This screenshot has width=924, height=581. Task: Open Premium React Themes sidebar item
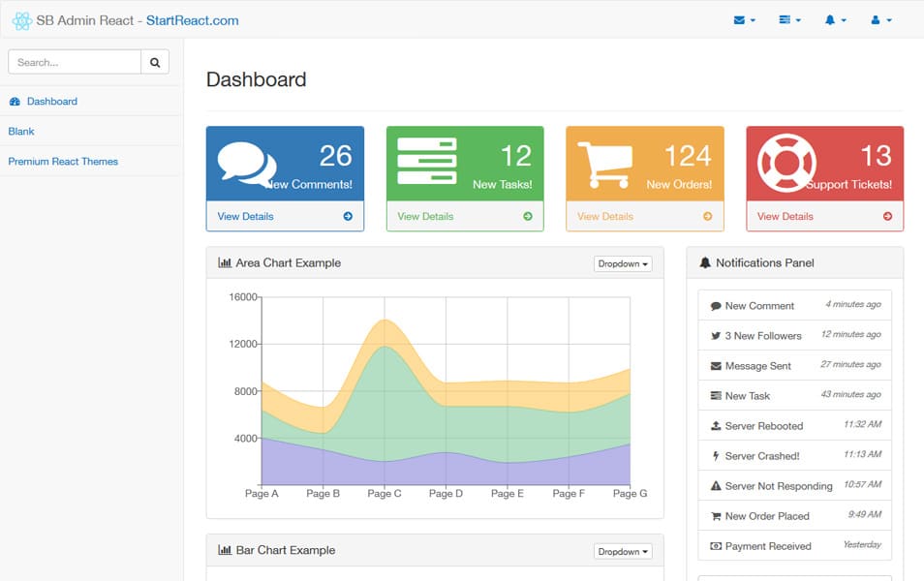tap(63, 161)
